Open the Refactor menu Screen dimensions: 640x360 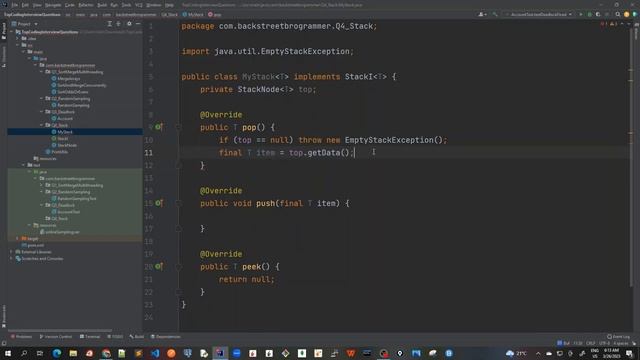[86, 5]
